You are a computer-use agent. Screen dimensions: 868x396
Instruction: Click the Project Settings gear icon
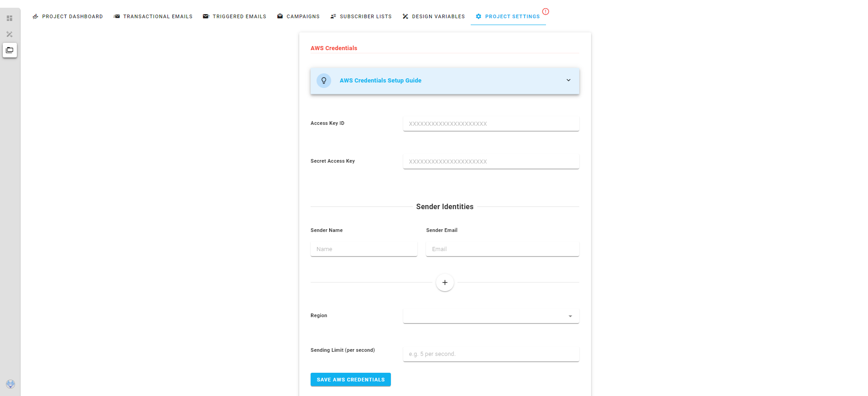pyautogui.click(x=478, y=16)
